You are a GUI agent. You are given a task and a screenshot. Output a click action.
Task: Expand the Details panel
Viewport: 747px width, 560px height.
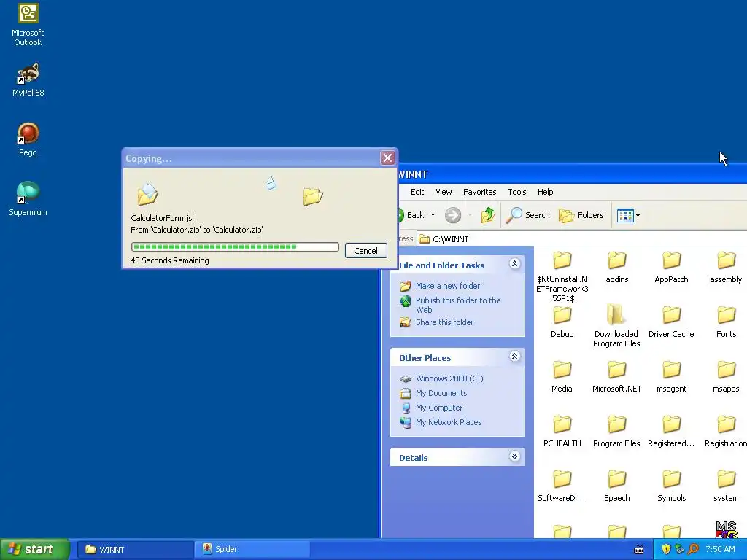pyautogui.click(x=514, y=456)
